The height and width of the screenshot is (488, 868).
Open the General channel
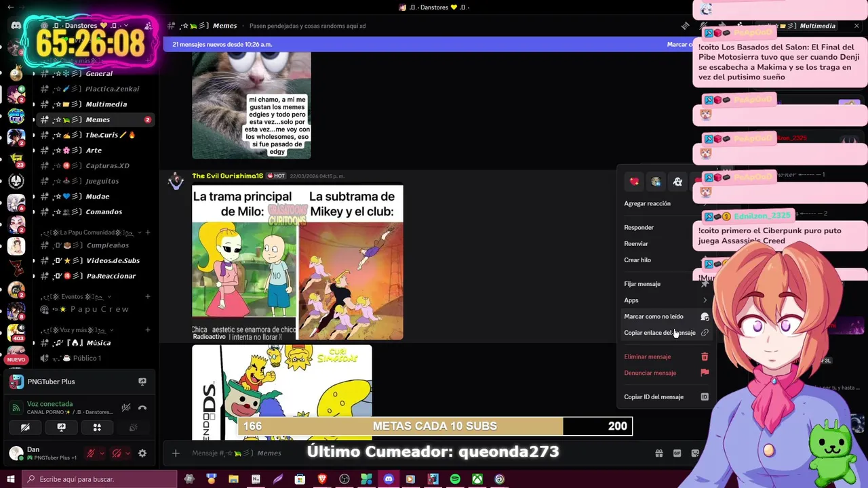click(95, 73)
